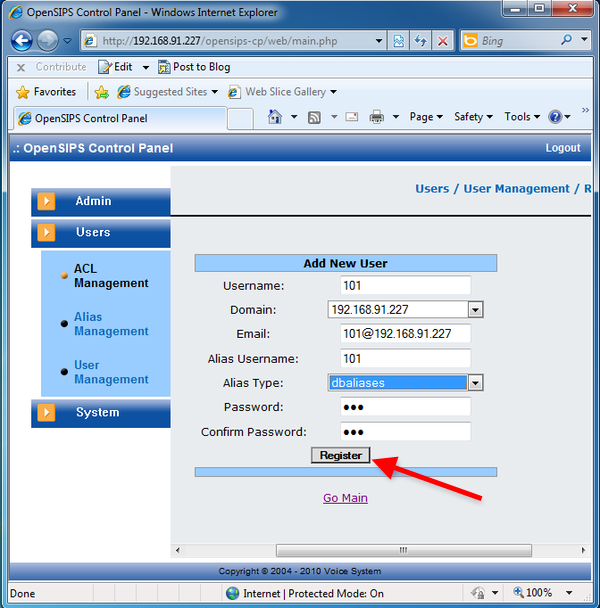Click the Email input field
This screenshot has width=600, height=608.
[x=406, y=333]
